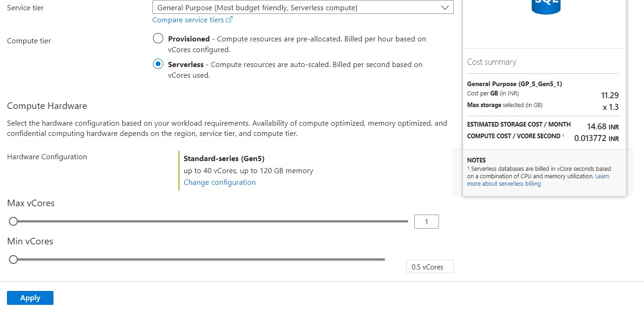Open the General Purpose service tier combo box

[x=302, y=7]
